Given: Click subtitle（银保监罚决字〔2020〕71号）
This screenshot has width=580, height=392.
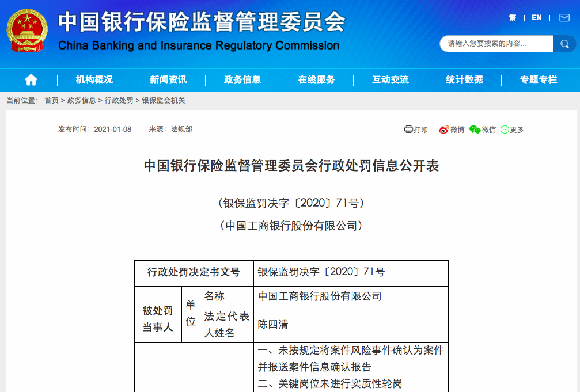Looking at the screenshot, I should pyautogui.click(x=291, y=203).
